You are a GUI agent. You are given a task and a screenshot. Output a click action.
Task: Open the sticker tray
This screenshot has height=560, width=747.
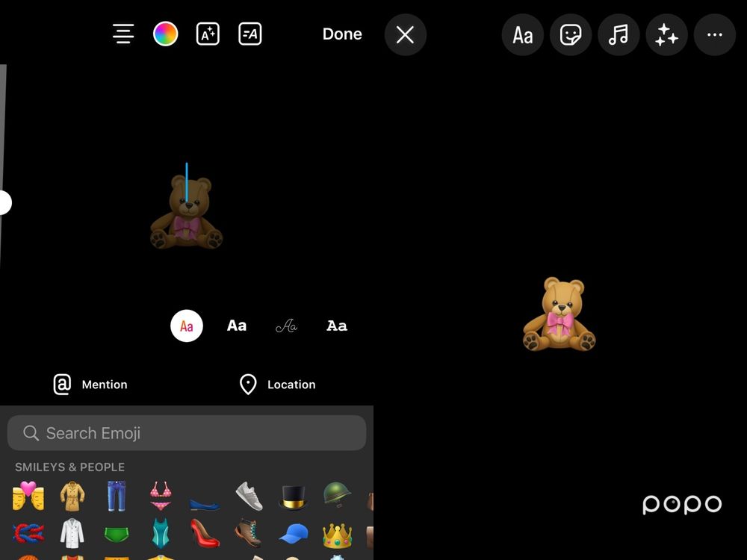[571, 35]
